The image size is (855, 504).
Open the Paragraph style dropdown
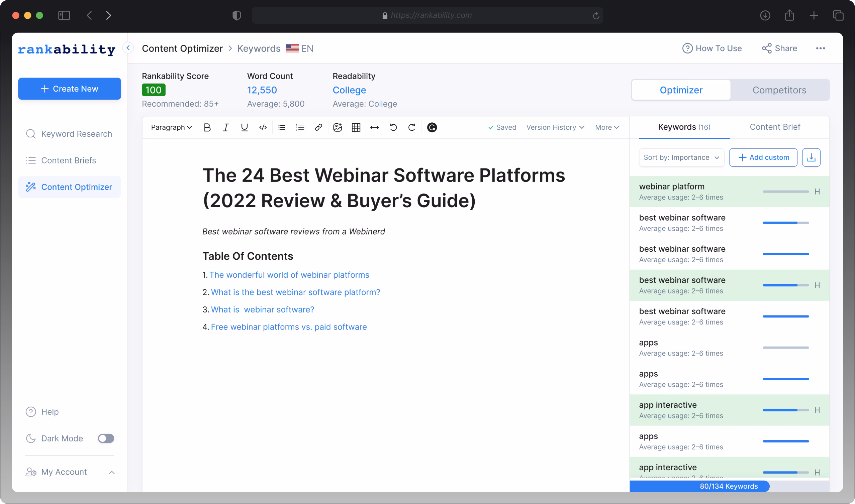[171, 127]
